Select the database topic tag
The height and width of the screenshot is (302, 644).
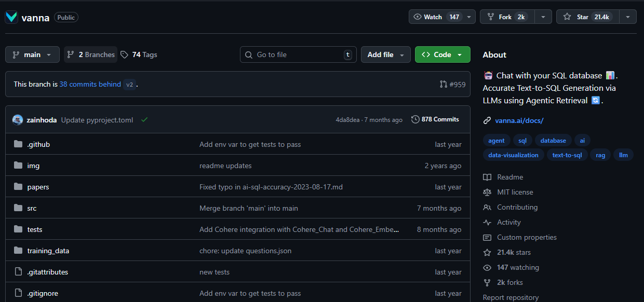click(553, 141)
